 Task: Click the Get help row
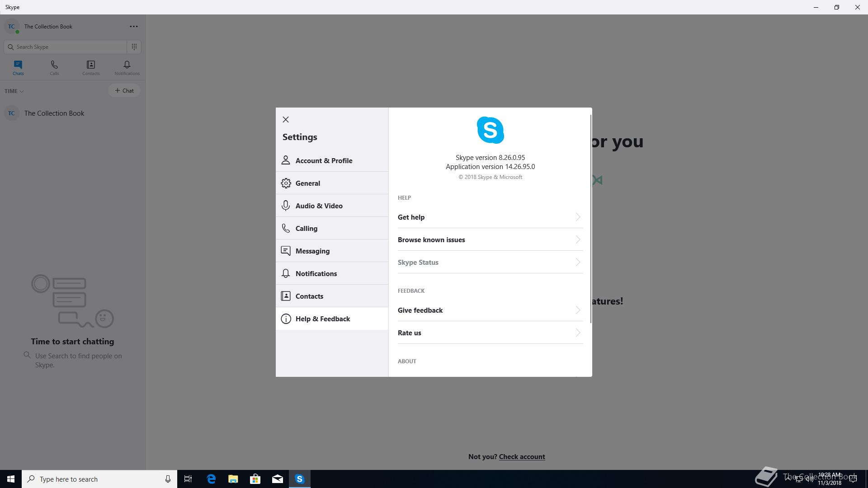click(490, 217)
